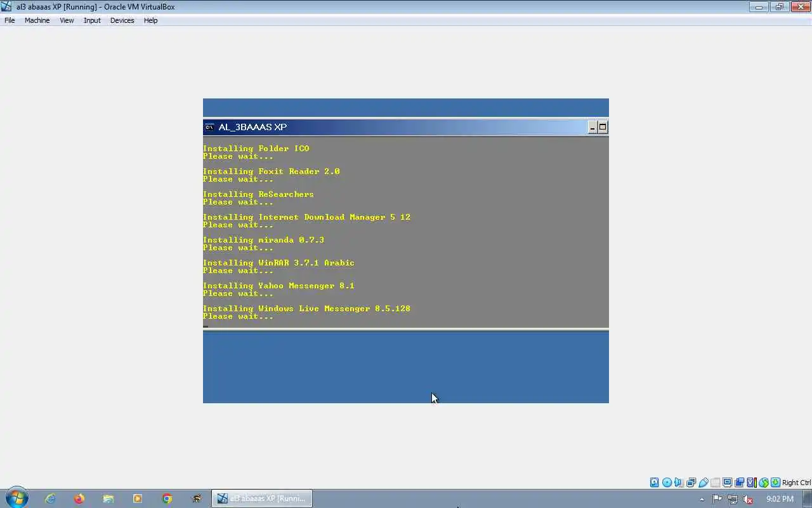
Task: Click the muted volume tray icon
Action: [748, 499]
